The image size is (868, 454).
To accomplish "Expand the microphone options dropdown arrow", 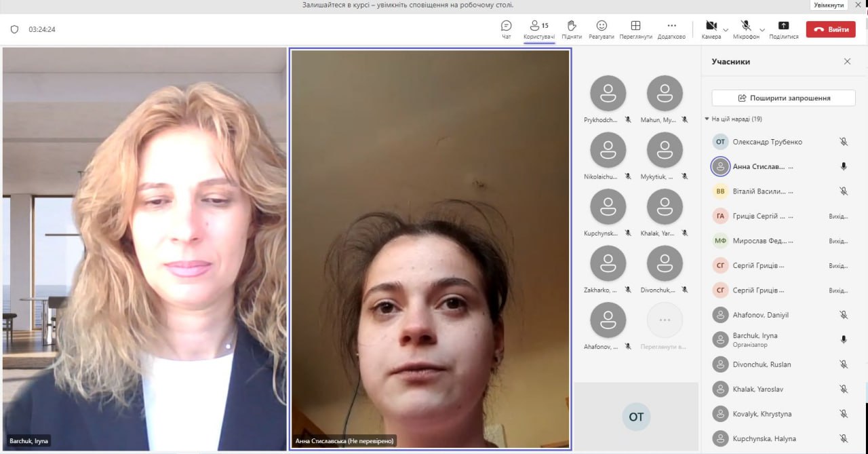I will click(762, 30).
